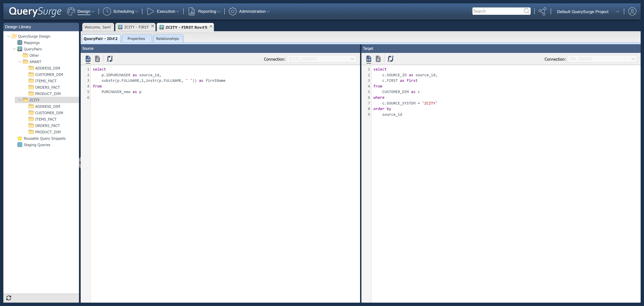
Task: Click the Reporting chart icon
Action: [x=192, y=11]
